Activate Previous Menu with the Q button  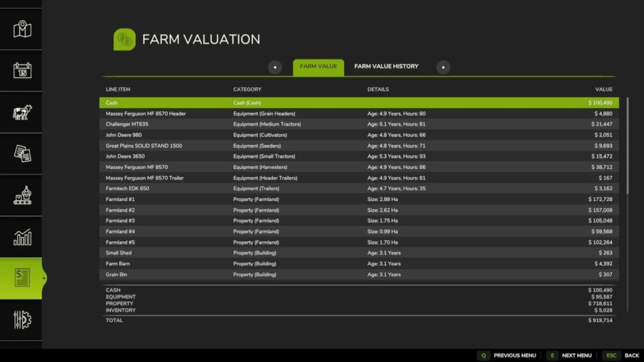484,356
